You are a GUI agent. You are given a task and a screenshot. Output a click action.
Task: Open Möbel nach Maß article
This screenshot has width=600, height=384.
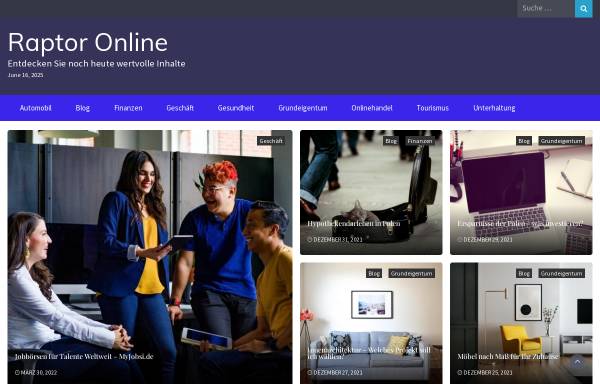click(508, 356)
